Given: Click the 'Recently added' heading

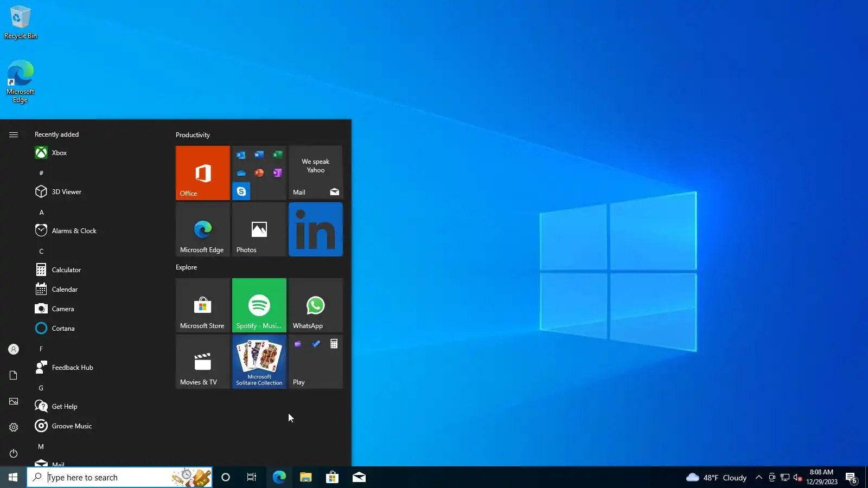Looking at the screenshot, I should (56, 134).
